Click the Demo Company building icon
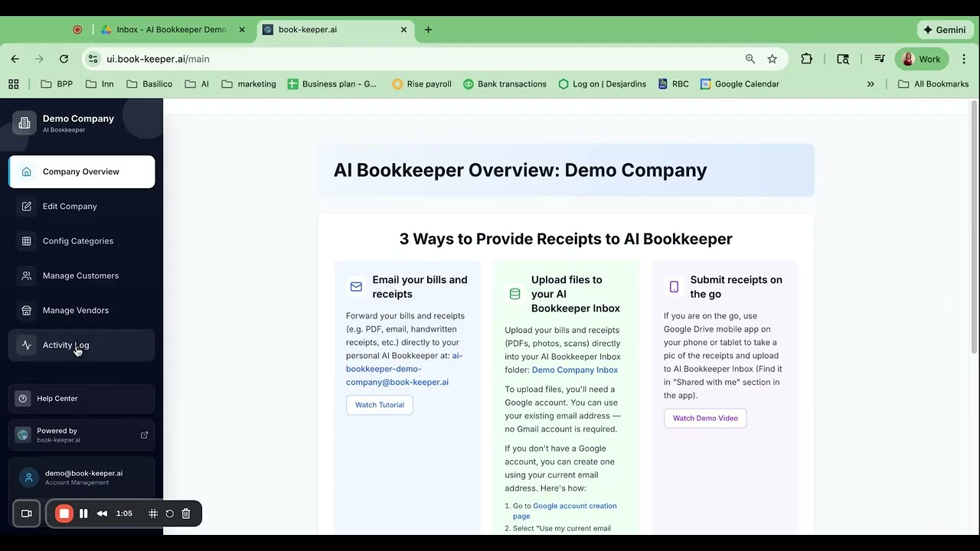The image size is (980, 551). [24, 123]
